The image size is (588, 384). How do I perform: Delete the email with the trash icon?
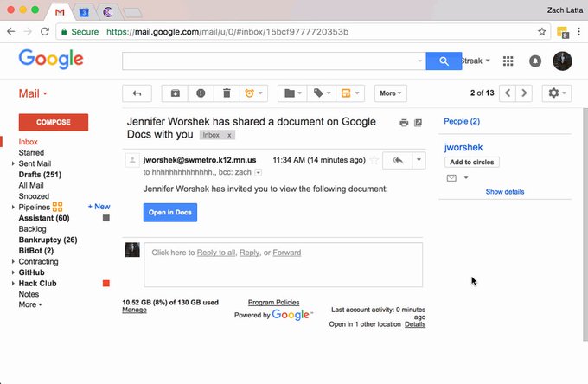(x=226, y=93)
